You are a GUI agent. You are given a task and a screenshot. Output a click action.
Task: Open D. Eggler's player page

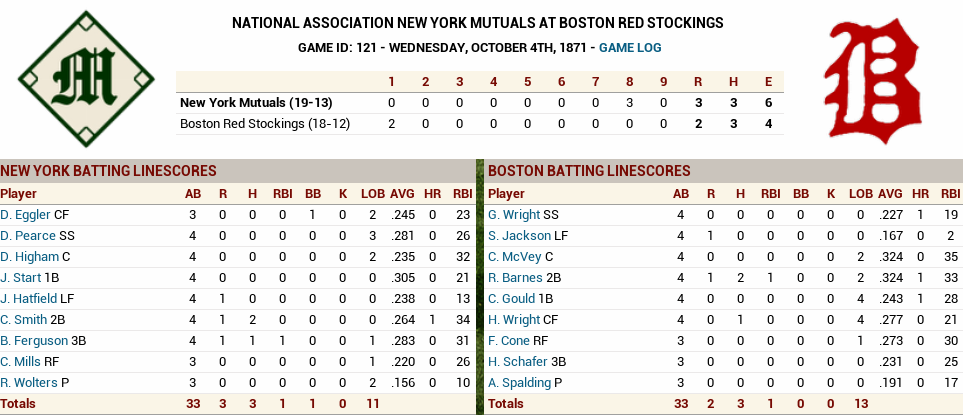[x=25, y=214]
